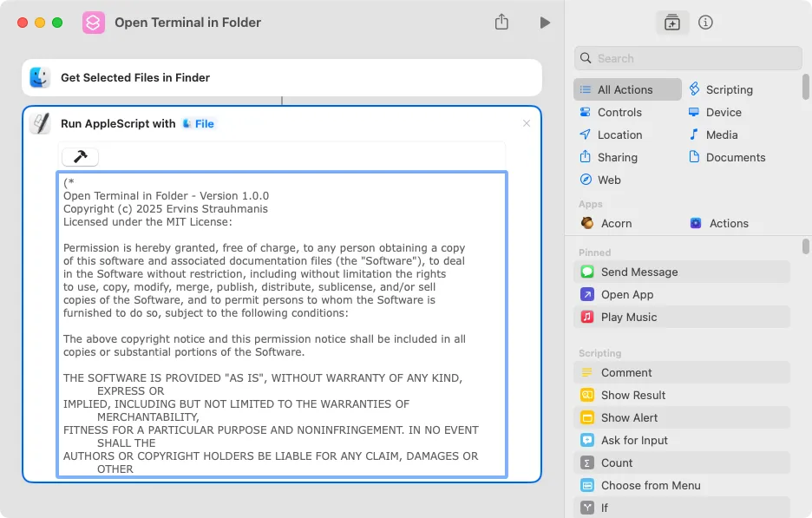
Task: Choose the Actions app entry
Action: [719, 223]
